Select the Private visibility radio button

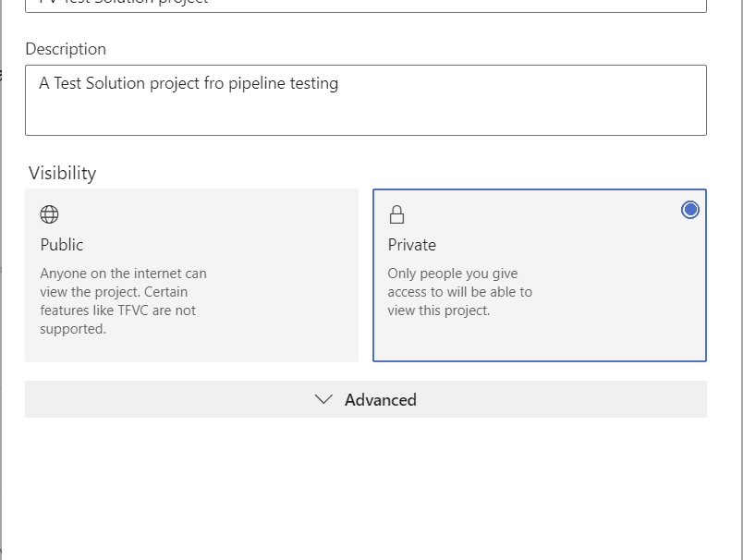(690, 210)
